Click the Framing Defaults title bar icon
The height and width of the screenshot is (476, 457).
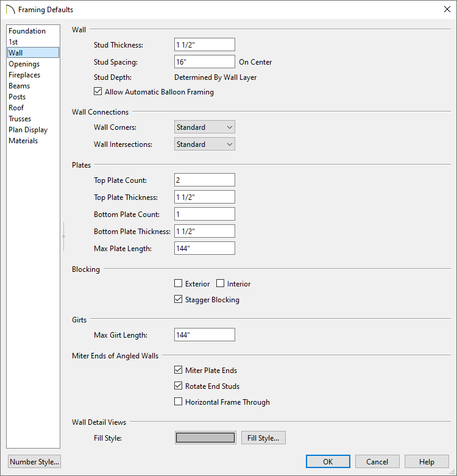point(10,9)
